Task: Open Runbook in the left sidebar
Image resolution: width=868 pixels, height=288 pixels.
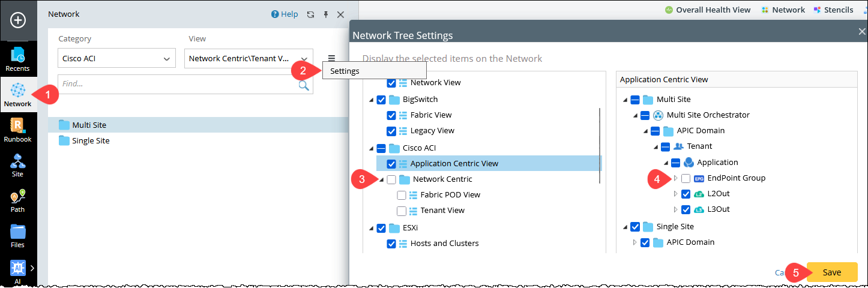Action: 18,130
